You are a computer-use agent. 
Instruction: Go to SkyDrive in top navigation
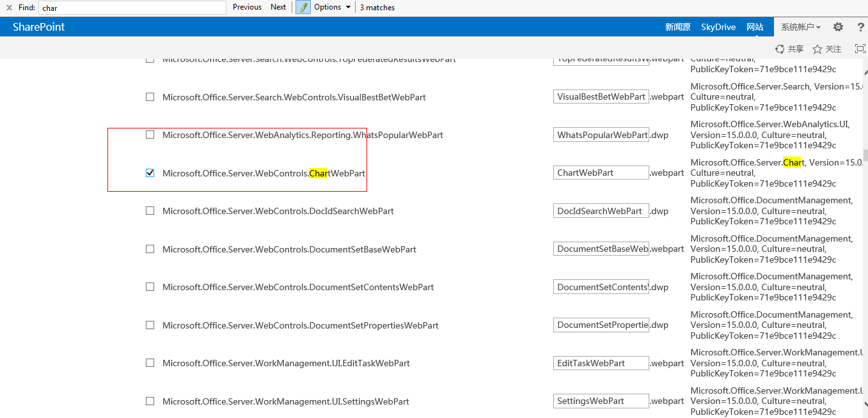(x=718, y=27)
